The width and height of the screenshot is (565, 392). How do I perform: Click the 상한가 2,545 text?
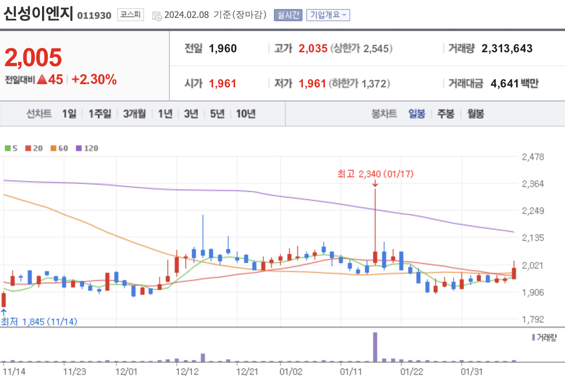pyautogui.click(x=361, y=49)
